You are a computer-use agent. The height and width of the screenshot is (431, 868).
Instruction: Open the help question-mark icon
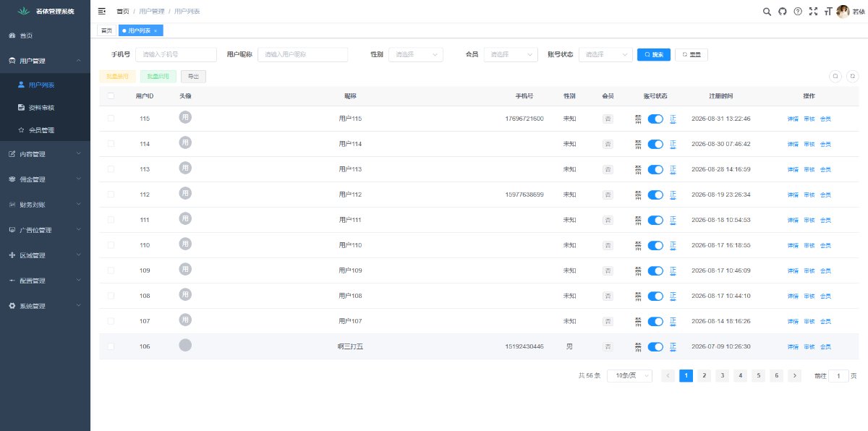(798, 11)
